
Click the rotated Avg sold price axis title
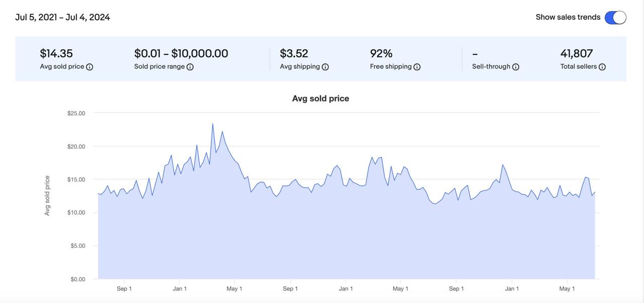(x=47, y=196)
